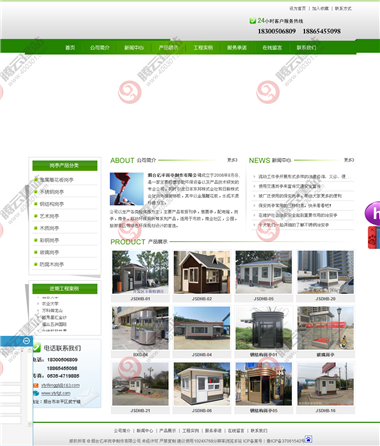Click the 更多 link beside ABOUT heading
Viewport: 380px width, 446px height.
click(x=232, y=160)
